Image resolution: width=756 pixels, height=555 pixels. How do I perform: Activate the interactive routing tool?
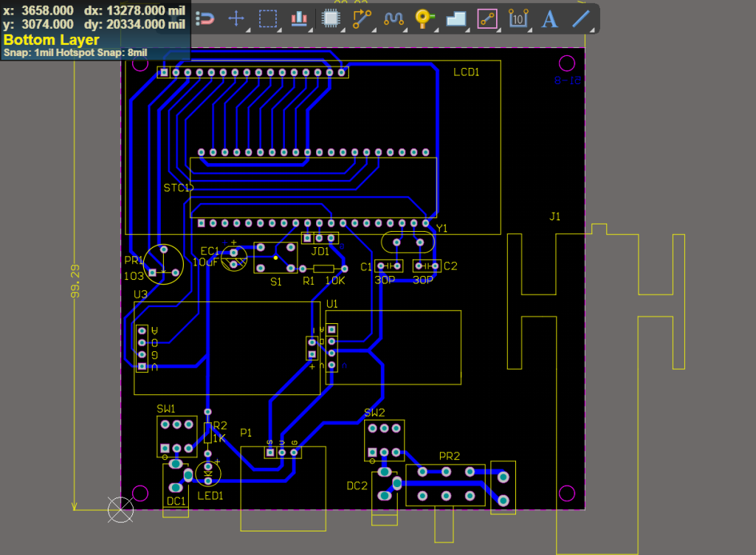tap(361, 18)
